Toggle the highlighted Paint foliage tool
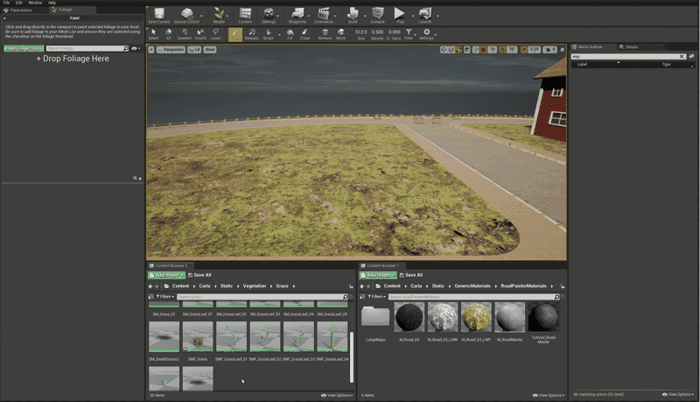The height and width of the screenshot is (402, 700). pyautogui.click(x=235, y=34)
